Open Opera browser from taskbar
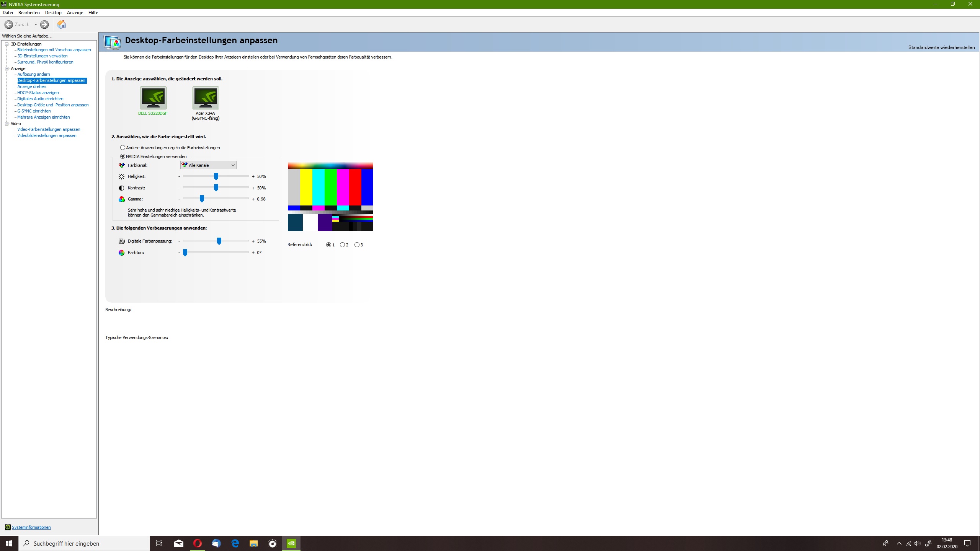 pyautogui.click(x=198, y=543)
